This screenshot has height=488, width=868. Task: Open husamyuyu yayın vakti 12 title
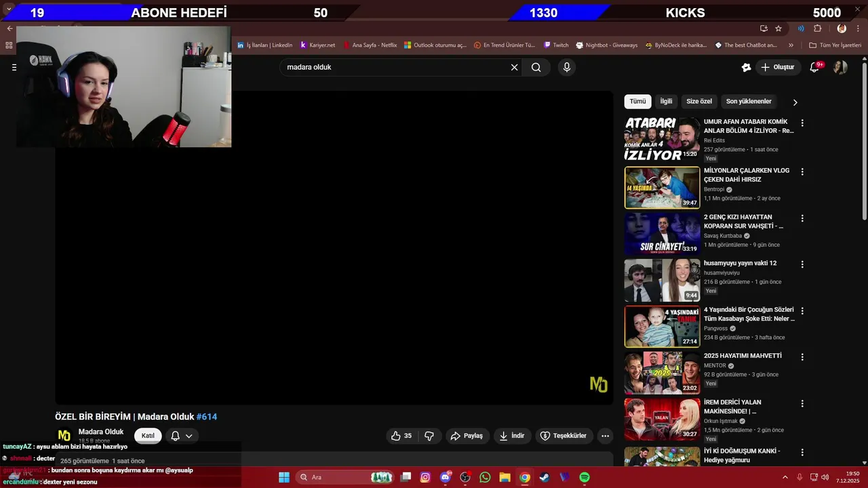point(740,263)
